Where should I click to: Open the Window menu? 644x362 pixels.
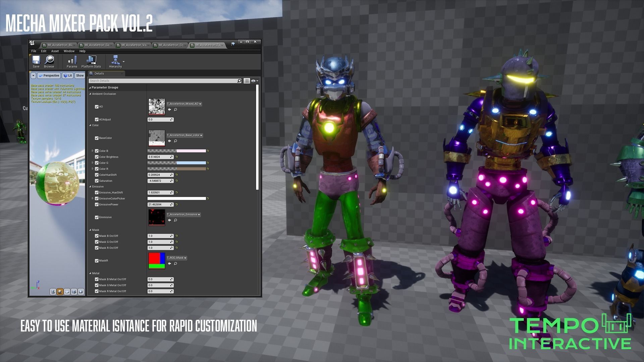(69, 51)
